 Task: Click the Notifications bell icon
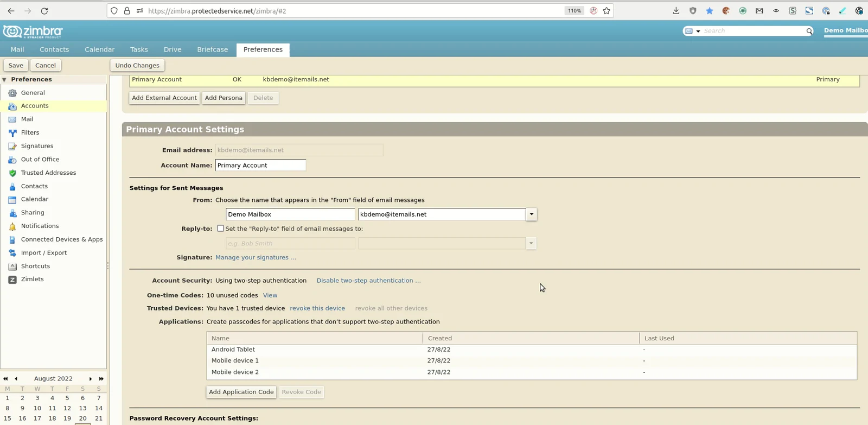pos(12,226)
